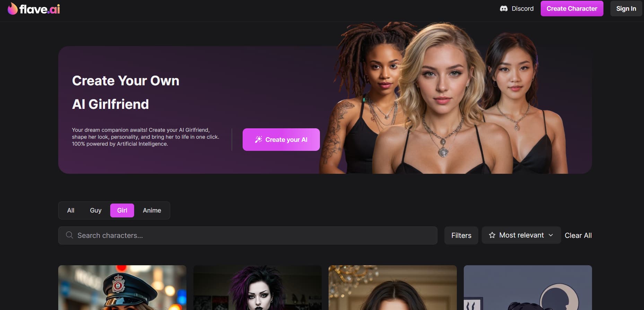Open the purple-haired goth character card
This screenshot has height=310, width=644.
click(x=258, y=287)
